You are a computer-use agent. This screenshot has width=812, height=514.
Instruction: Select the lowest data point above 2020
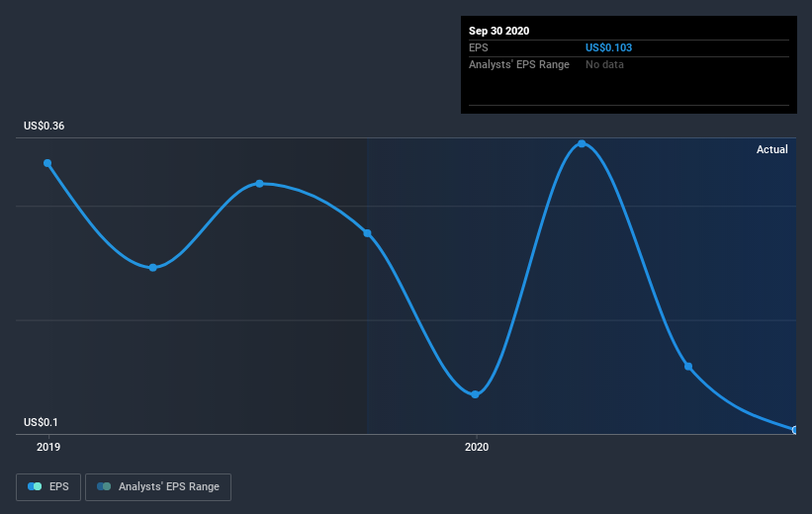click(475, 394)
